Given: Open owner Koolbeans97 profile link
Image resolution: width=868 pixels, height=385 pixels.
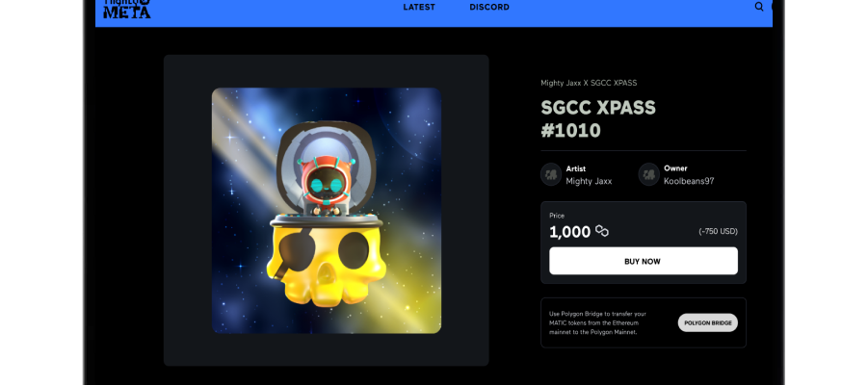Looking at the screenshot, I should (x=689, y=181).
